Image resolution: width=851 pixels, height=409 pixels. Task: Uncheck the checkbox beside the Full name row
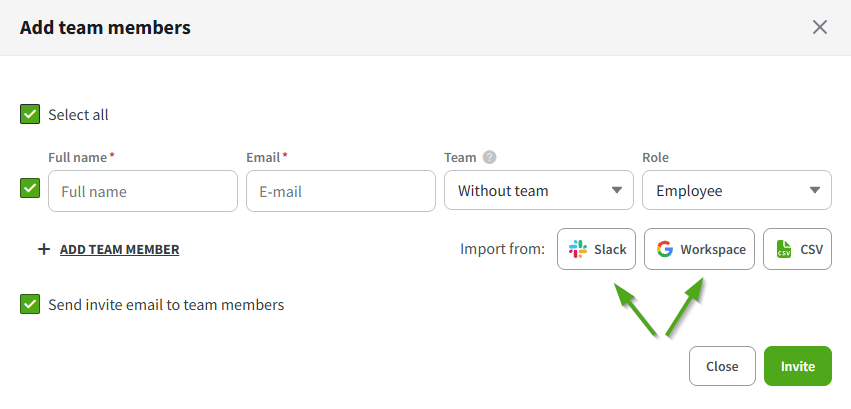point(30,187)
